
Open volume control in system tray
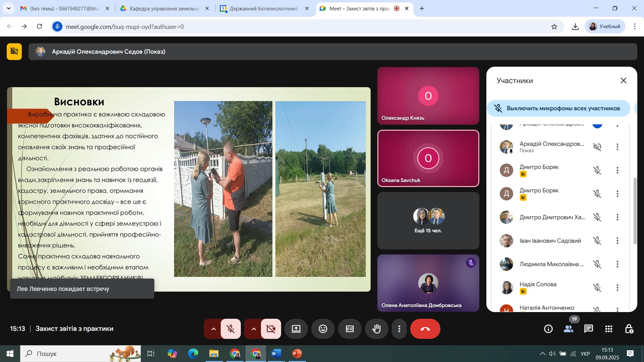tap(552, 354)
